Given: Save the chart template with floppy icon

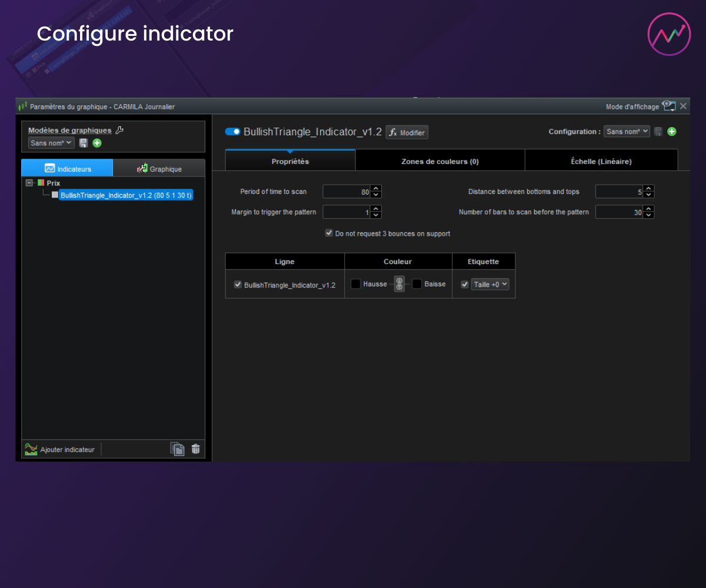Looking at the screenshot, I should 84,143.
